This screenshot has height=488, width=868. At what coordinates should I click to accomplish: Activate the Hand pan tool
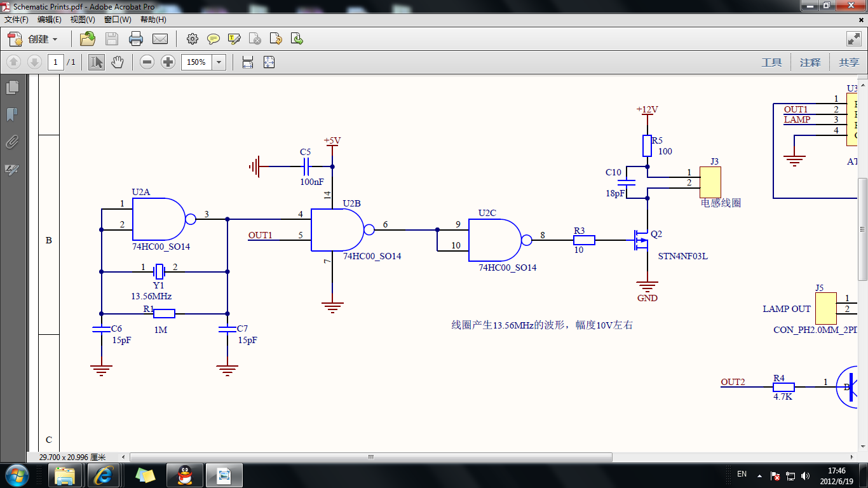[x=117, y=62]
